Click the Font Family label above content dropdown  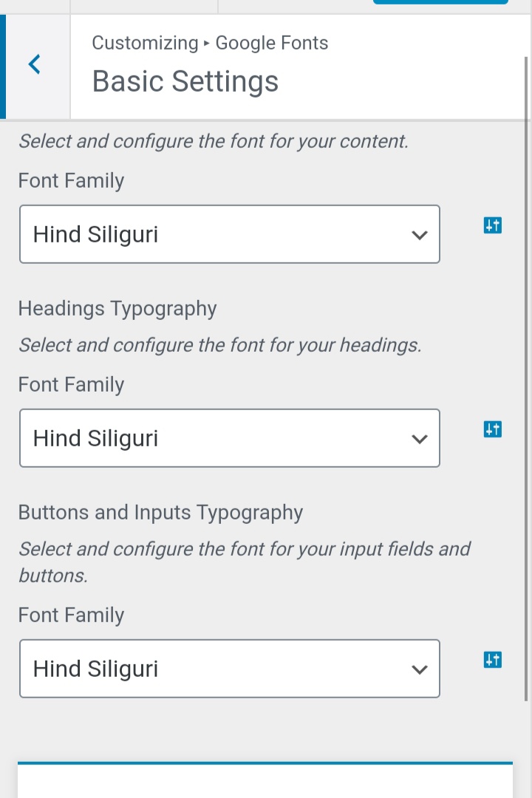pyautogui.click(x=71, y=181)
